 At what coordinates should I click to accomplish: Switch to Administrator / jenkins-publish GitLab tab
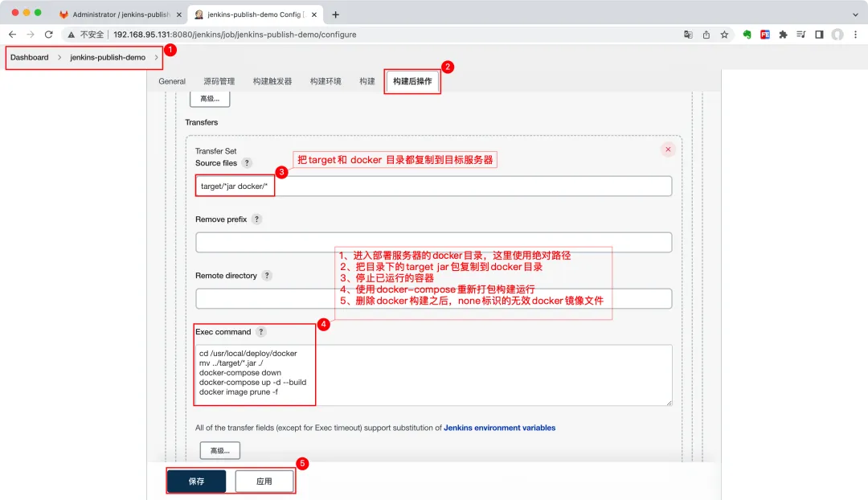(119, 14)
